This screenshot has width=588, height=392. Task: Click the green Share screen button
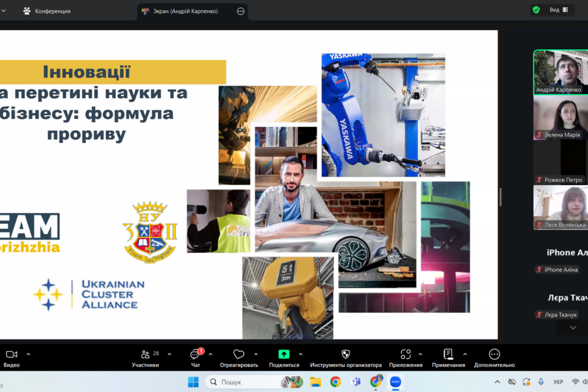click(284, 355)
